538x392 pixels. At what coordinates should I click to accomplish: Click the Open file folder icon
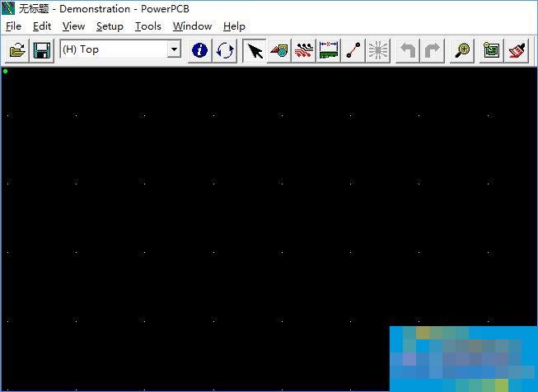pos(17,50)
